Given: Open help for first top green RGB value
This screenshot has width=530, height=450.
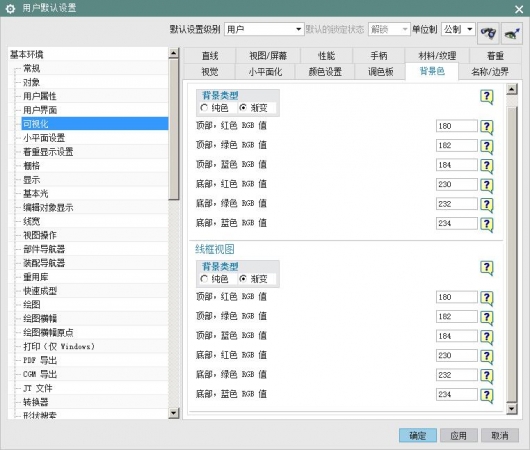Looking at the screenshot, I should coord(487,147).
